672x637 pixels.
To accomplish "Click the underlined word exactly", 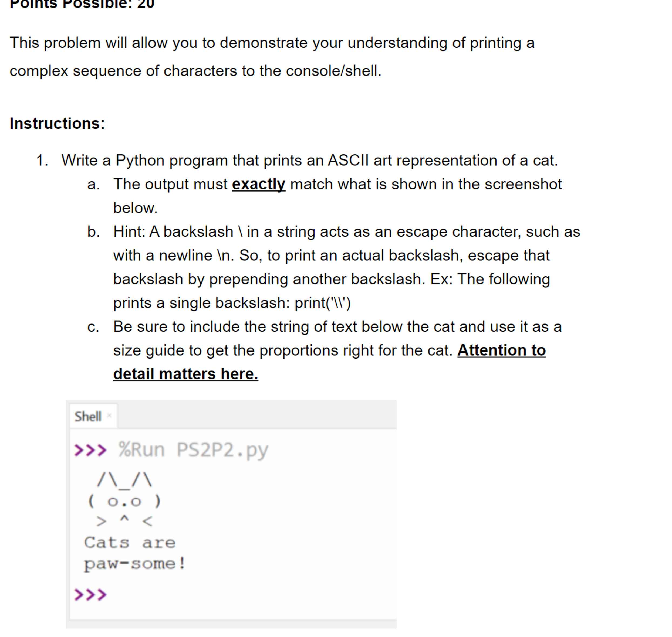I will (x=259, y=184).
